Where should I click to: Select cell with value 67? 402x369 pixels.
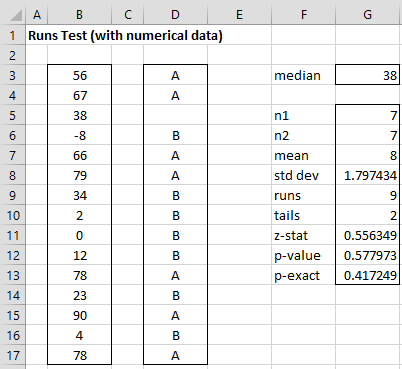tap(80, 95)
